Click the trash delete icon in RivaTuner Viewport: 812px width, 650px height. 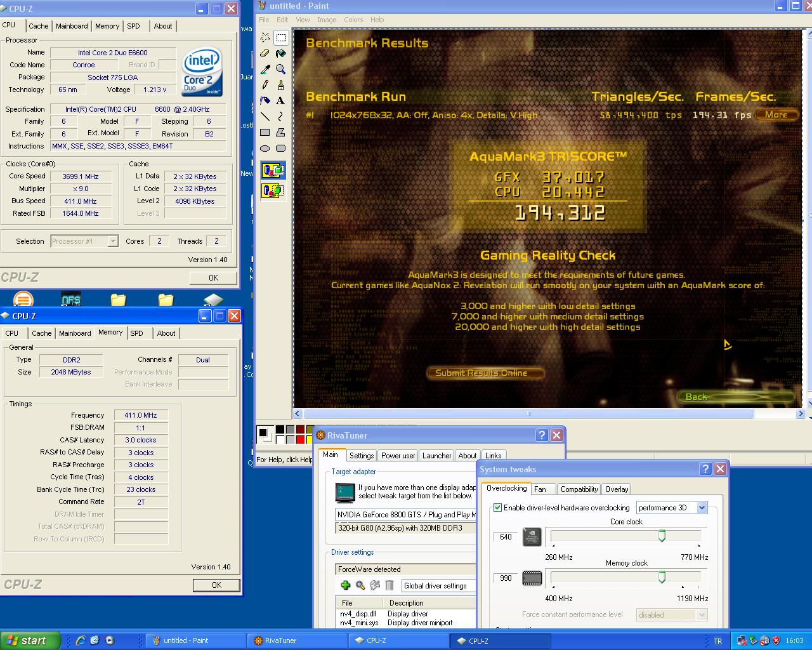tap(390, 585)
